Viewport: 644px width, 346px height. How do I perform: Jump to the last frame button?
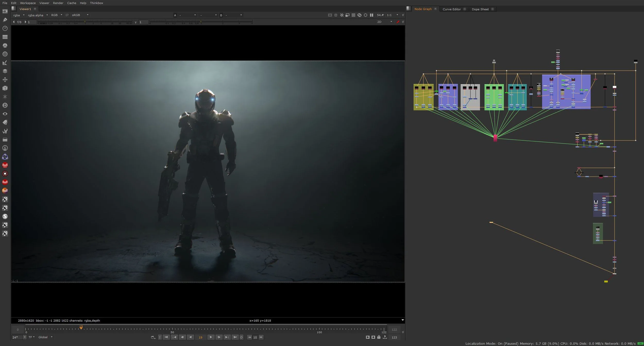pyautogui.click(x=235, y=337)
